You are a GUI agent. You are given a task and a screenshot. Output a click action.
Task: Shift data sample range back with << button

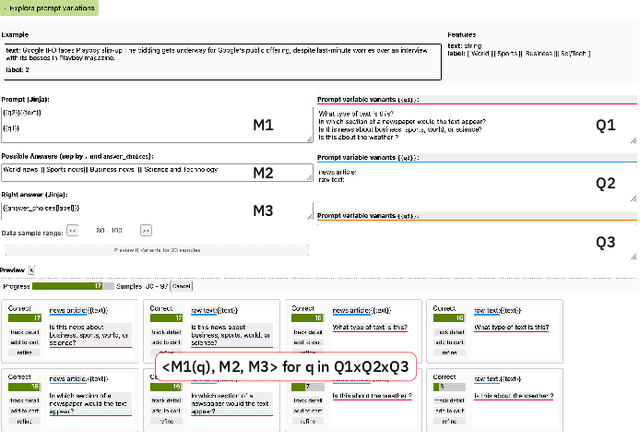(71, 230)
